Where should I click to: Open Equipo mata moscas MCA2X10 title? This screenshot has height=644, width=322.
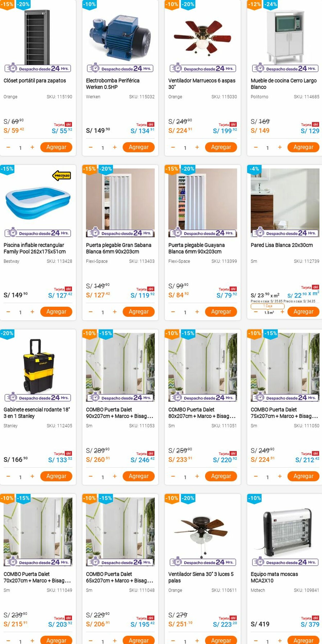click(x=274, y=577)
